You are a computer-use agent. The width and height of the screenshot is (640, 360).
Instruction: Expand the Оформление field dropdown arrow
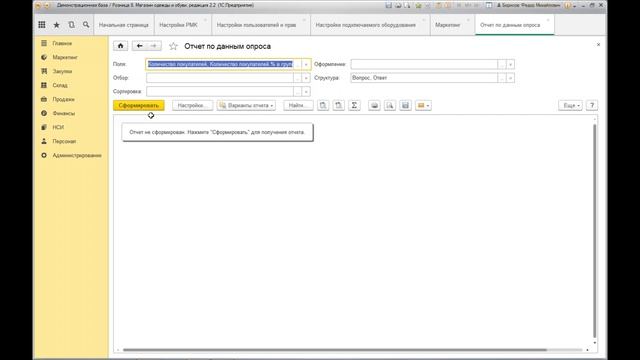pos(510,64)
